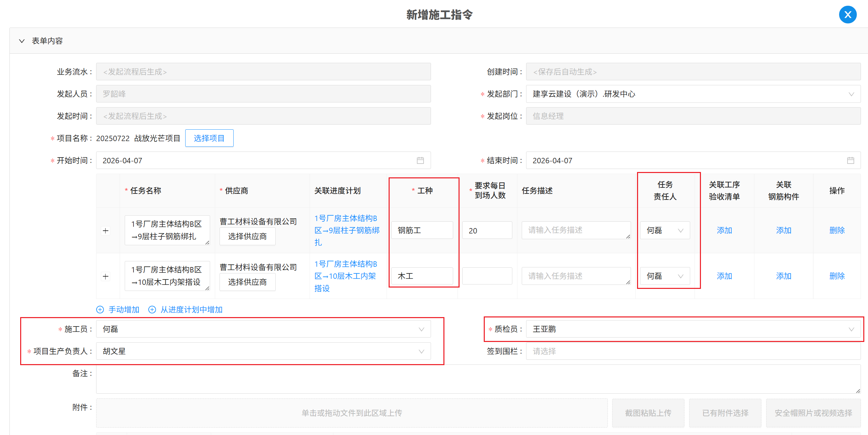The image size is (868, 435).
Task: Click 选择供应商 button in first row
Action: coord(247,236)
